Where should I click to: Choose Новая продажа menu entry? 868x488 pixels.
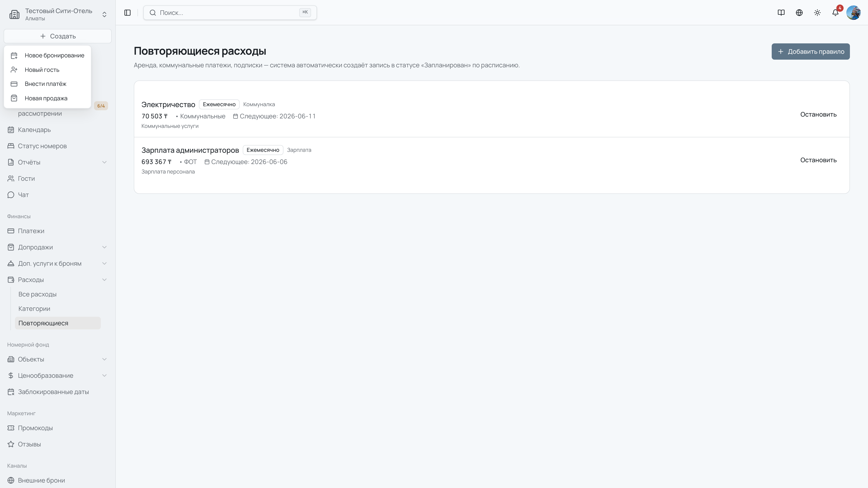pyautogui.click(x=47, y=98)
